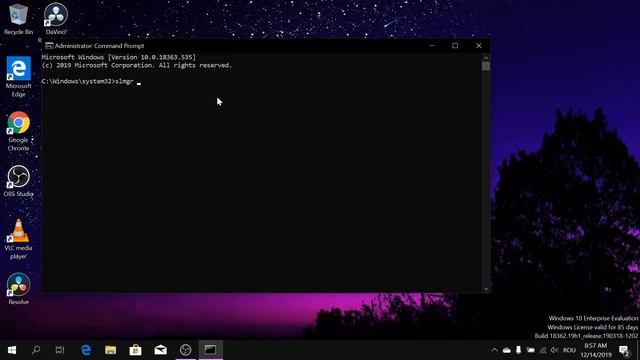Viewport: 640px width, 360px height.
Task: Click the Command Prompt scrollbar down arrow
Action: (x=486, y=289)
